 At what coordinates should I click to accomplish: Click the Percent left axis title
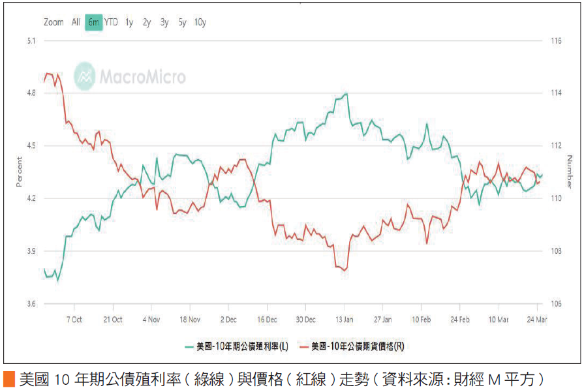pyautogui.click(x=19, y=172)
